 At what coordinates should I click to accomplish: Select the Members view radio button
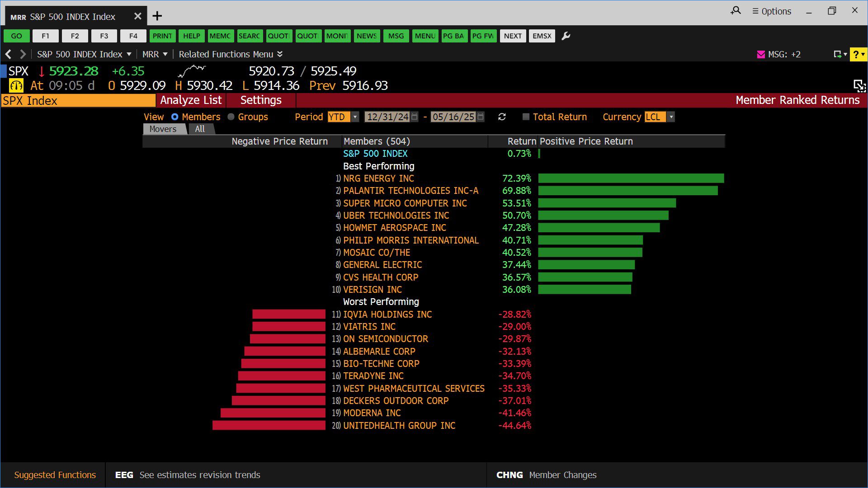click(x=175, y=117)
